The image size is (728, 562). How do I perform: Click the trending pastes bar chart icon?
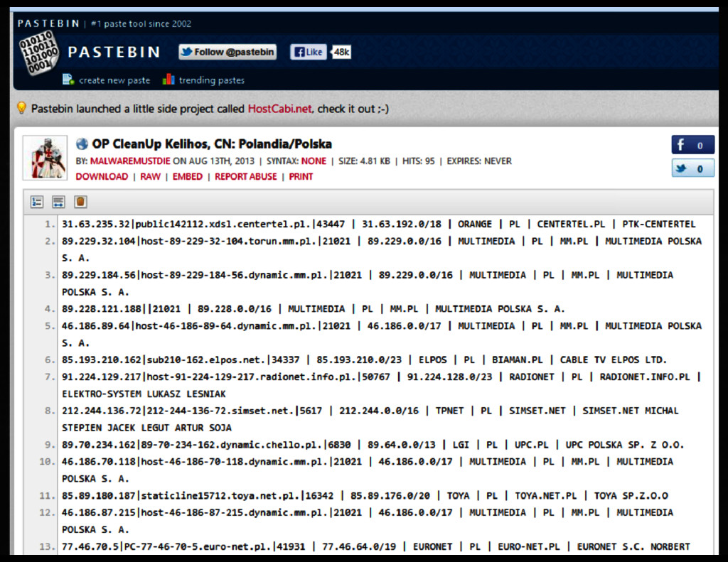tap(168, 80)
